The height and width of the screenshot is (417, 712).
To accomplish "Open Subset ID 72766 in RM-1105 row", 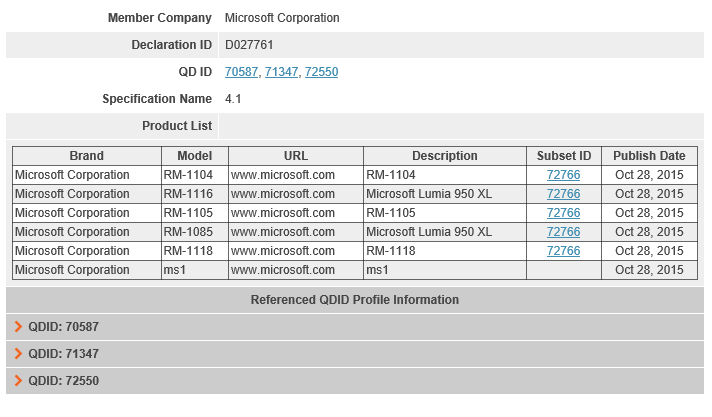I will (564, 213).
